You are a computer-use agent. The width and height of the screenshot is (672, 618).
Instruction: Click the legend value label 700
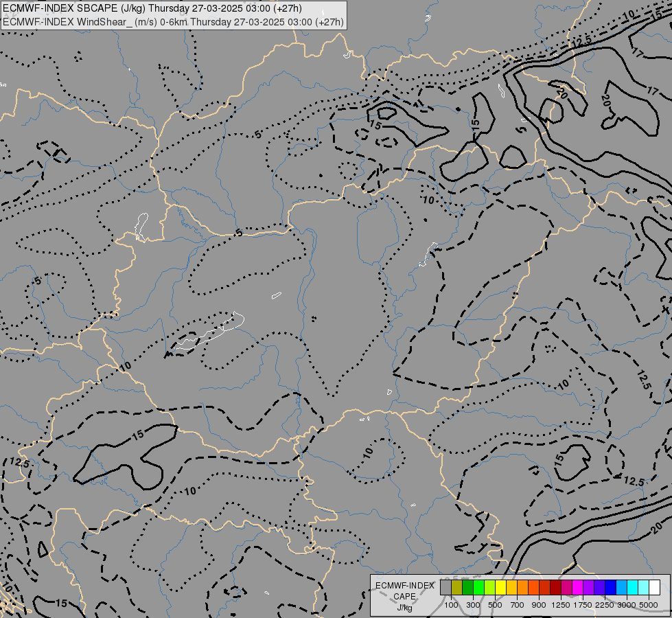click(518, 605)
